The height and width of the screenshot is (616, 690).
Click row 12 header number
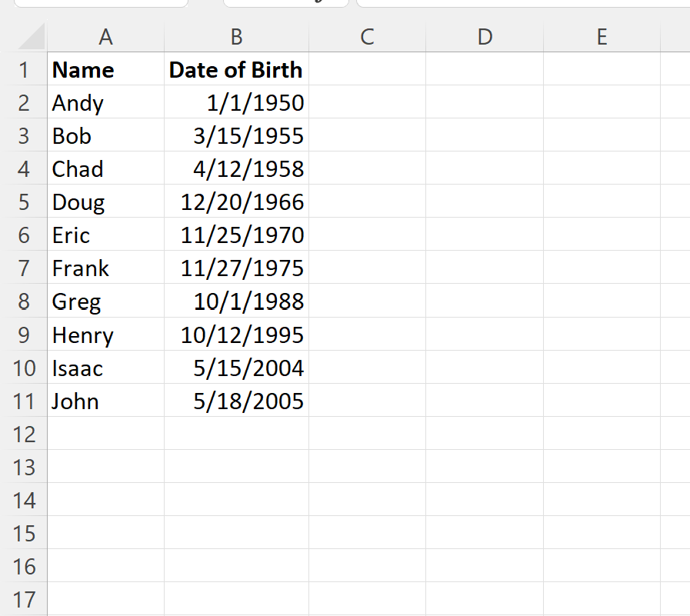pos(23,435)
